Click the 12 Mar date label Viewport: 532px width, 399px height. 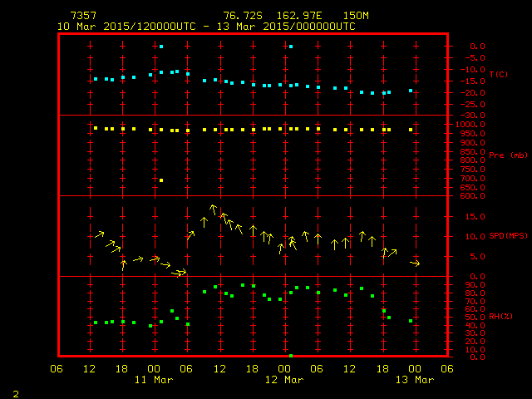click(283, 380)
